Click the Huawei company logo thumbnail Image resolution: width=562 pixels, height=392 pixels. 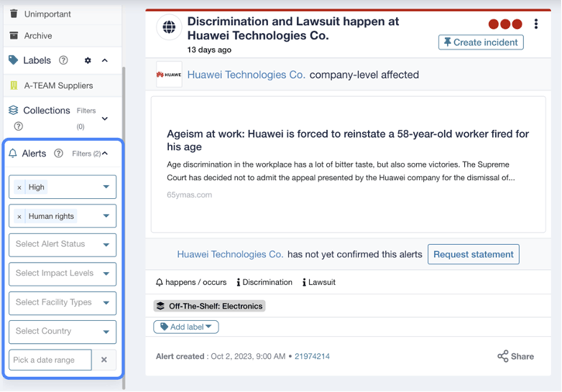169,75
